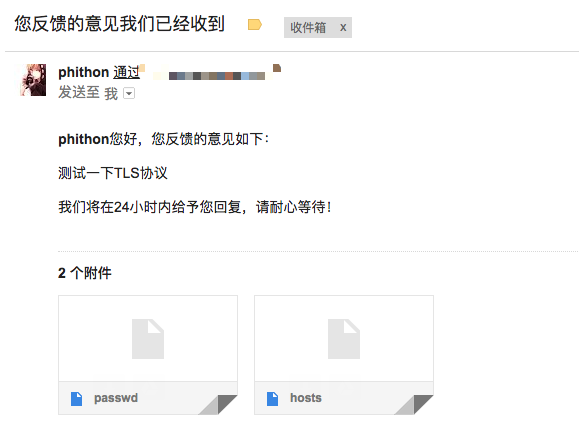Click the yellow importance marker beside the subject
The height and width of the screenshot is (448, 579).
(255, 25)
